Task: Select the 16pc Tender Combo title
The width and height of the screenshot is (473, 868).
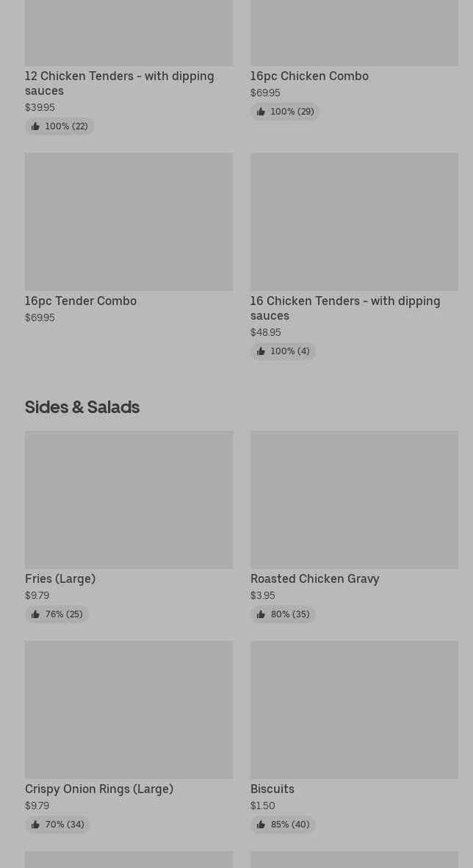Action: point(81,301)
